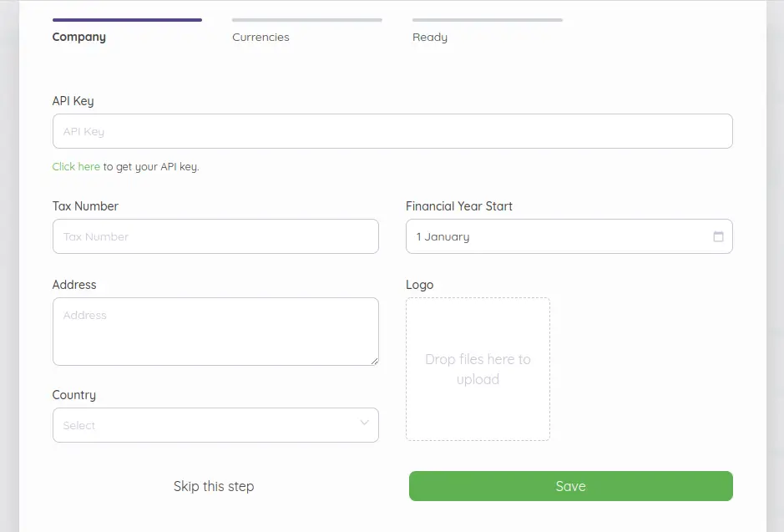The image size is (784, 532).
Task: Click the Address textarea resize handle
Action: [x=375, y=361]
